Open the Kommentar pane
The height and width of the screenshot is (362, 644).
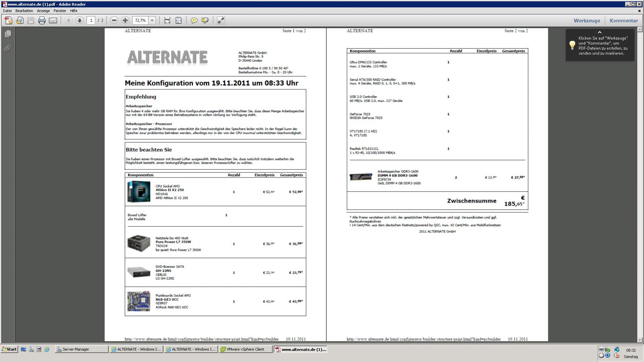click(624, 20)
